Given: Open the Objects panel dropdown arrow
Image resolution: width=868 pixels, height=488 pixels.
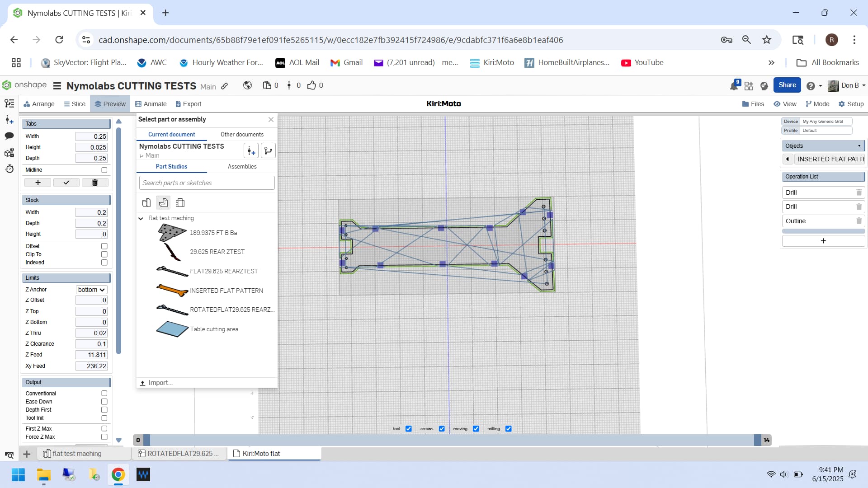Looking at the screenshot, I should tap(859, 146).
